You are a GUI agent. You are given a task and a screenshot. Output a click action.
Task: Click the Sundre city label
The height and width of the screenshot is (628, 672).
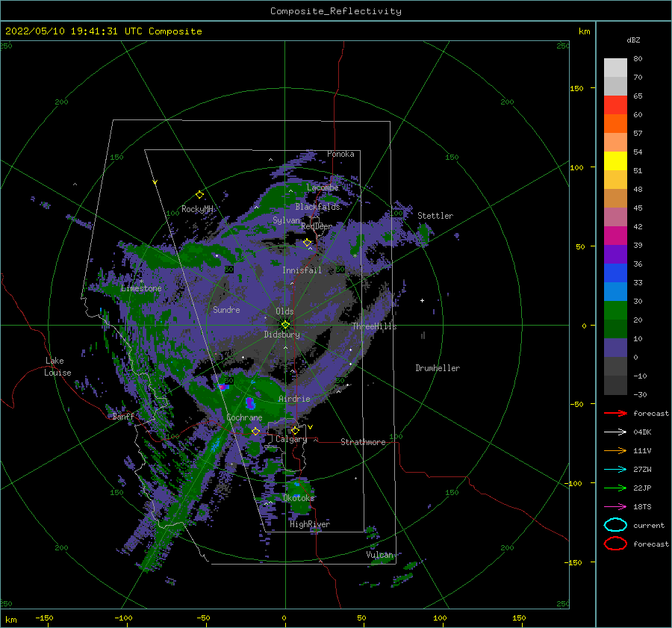[226, 310]
